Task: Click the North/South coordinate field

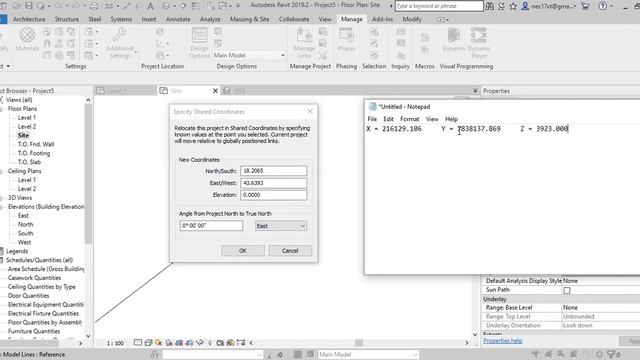Action: click(x=273, y=171)
